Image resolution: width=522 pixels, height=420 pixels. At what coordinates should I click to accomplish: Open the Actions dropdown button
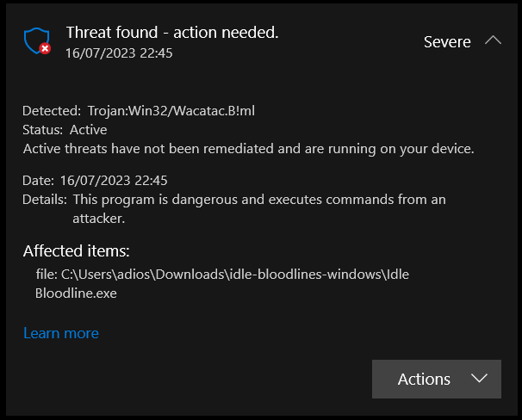click(x=437, y=379)
